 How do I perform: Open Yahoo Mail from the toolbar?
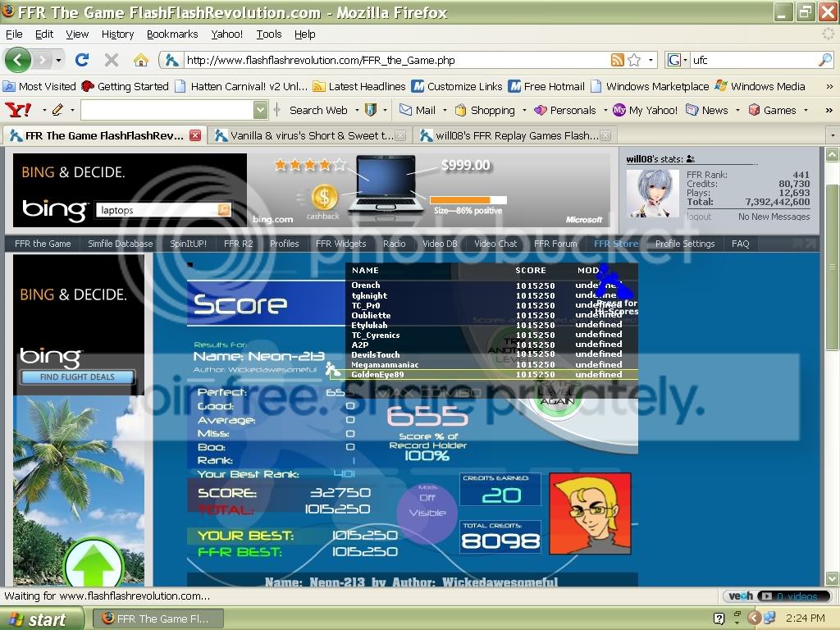point(418,110)
